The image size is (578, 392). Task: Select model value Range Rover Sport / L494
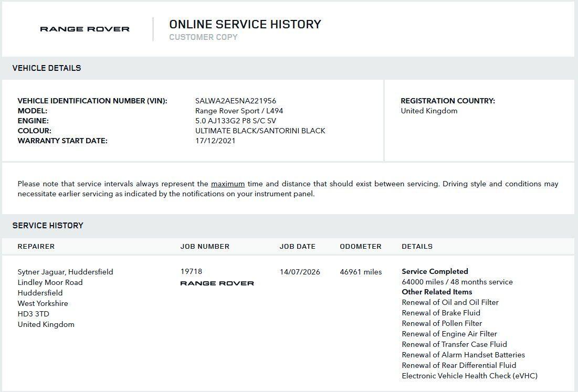239,111
